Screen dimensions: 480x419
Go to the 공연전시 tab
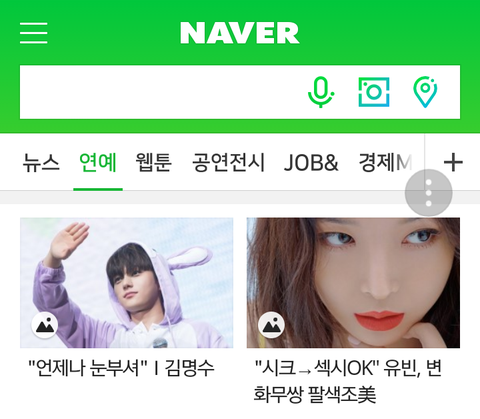pyautogui.click(x=229, y=163)
